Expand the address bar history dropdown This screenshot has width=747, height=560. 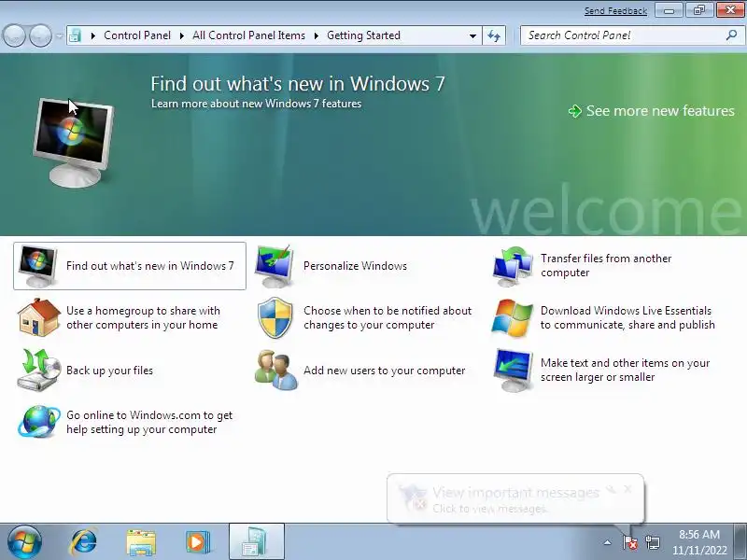click(472, 35)
